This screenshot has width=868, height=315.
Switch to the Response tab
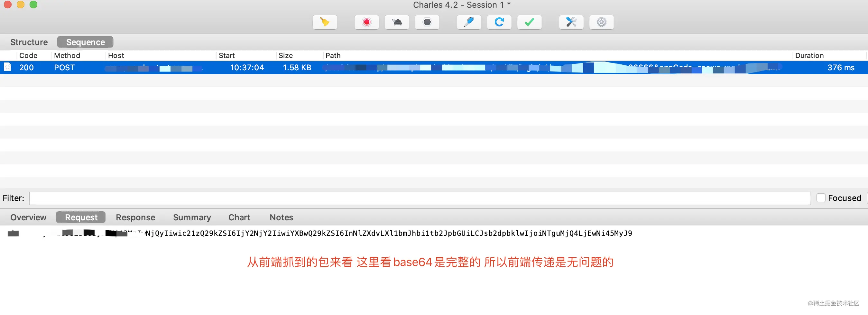point(135,217)
